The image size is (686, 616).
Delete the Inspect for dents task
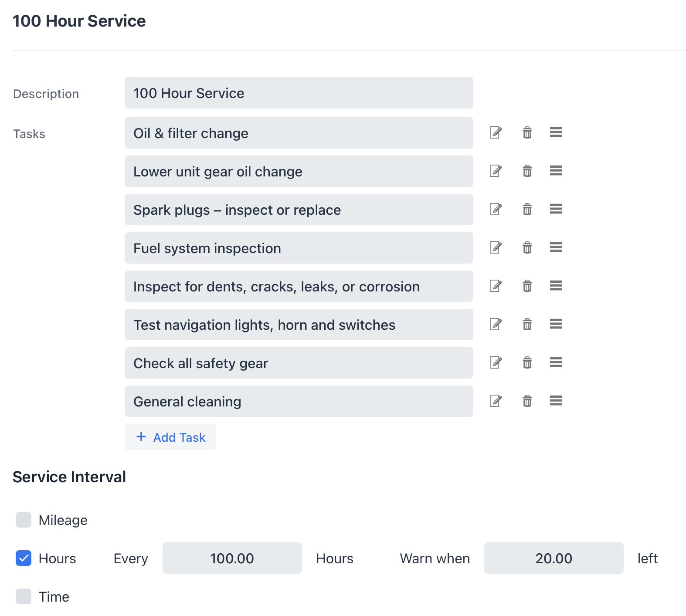click(x=527, y=286)
